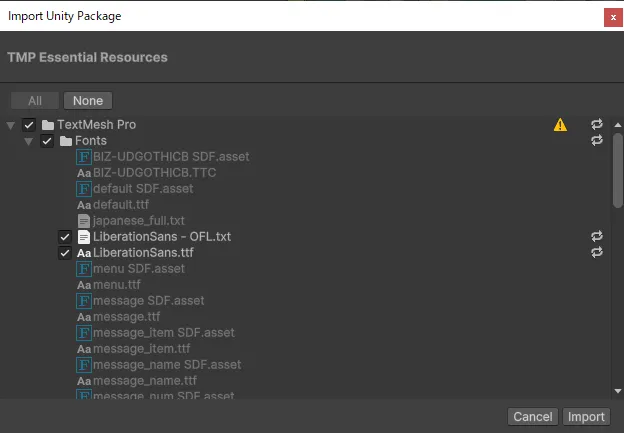Click the refresh icon beside LiberationSans - OFL.txt
Screen dimensions: 624x433
coord(597,237)
